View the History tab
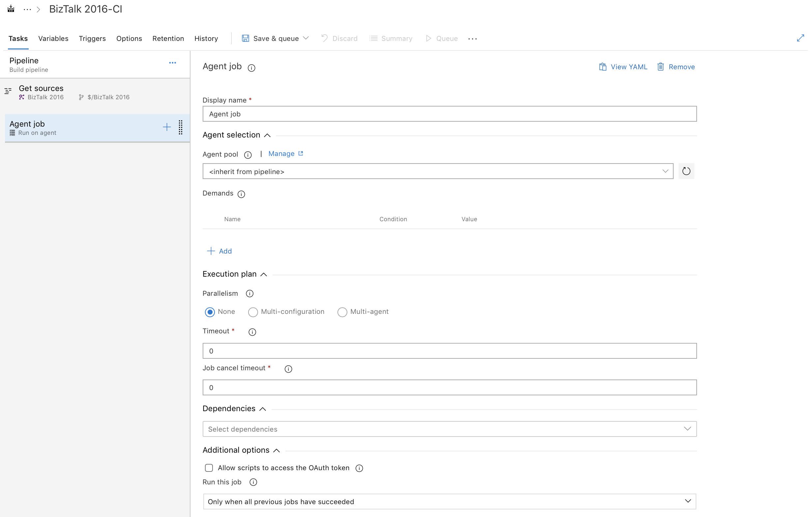The height and width of the screenshot is (517, 812). click(x=206, y=39)
